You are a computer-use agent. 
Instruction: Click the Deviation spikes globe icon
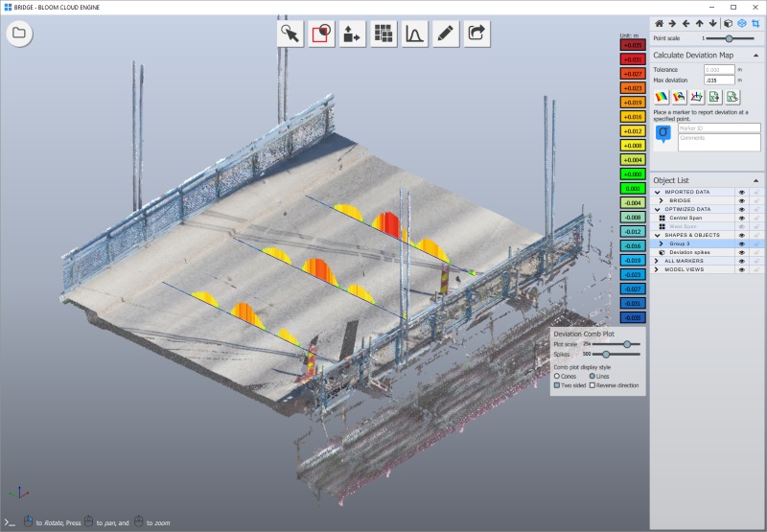(x=662, y=252)
